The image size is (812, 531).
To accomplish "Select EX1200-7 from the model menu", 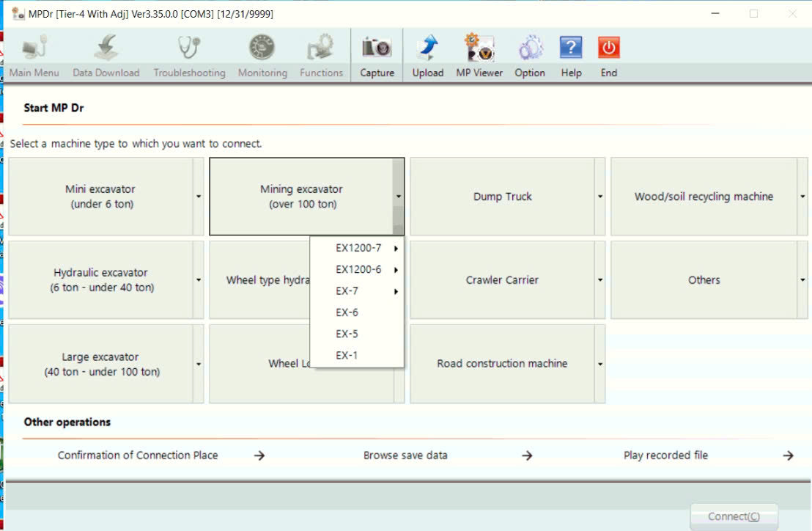I will (358, 248).
